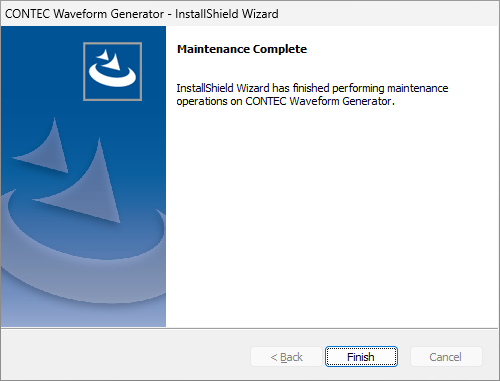The height and width of the screenshot is (381, 500).
Task: Click the greyed-out Back button
Action: click(286, 357)
